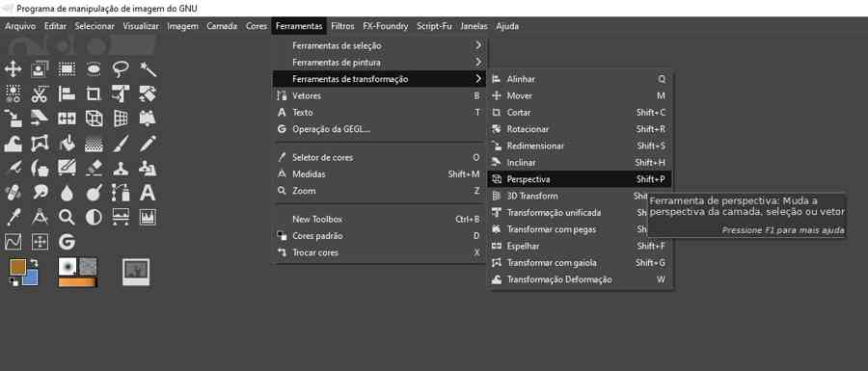Select the Bucket Fill tool
Viewport: 868px width, 371px height.
coord(67,144)
